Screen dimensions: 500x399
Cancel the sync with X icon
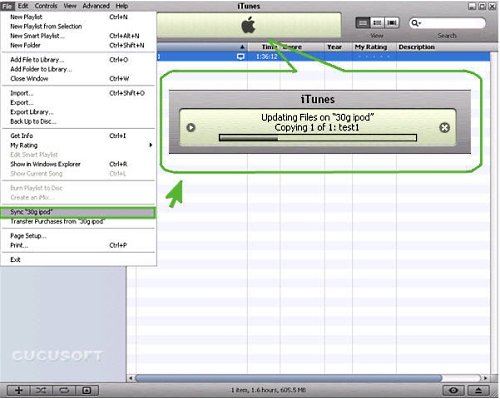coord(444,128)
